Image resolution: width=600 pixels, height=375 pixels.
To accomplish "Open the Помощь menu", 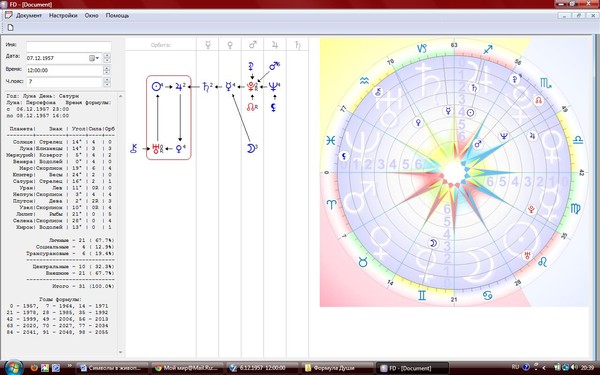I will pyautogui.click(x=117, y=16).
